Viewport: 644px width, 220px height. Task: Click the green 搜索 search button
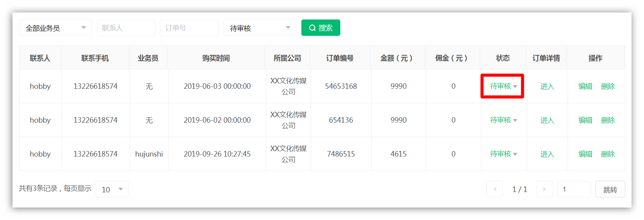[321, 28]
